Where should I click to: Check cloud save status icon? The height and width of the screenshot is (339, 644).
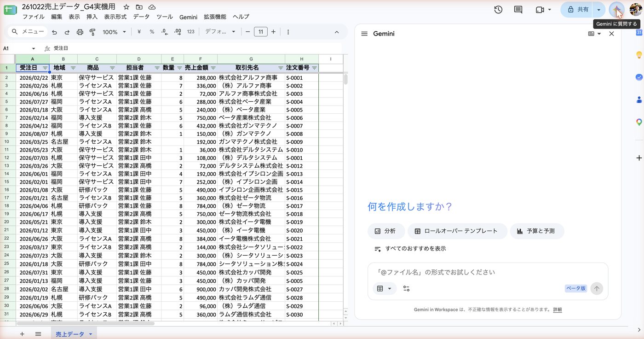tap(152, 7)
